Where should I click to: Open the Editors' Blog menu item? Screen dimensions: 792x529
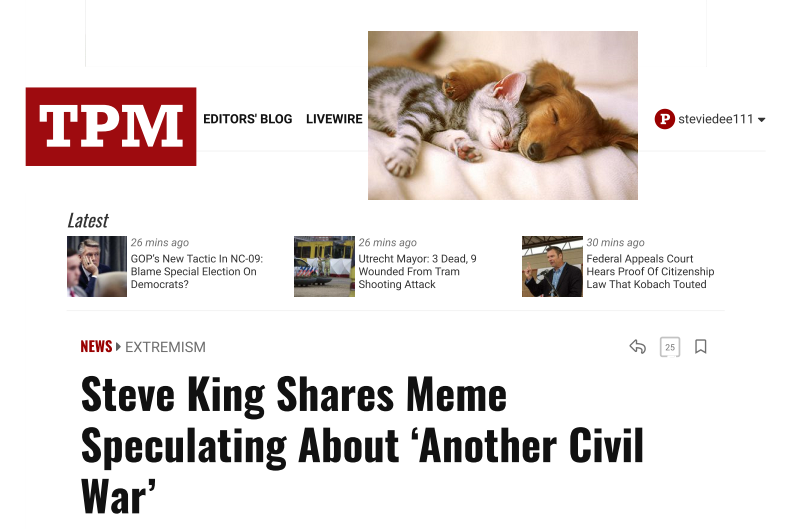click(248, 119)
